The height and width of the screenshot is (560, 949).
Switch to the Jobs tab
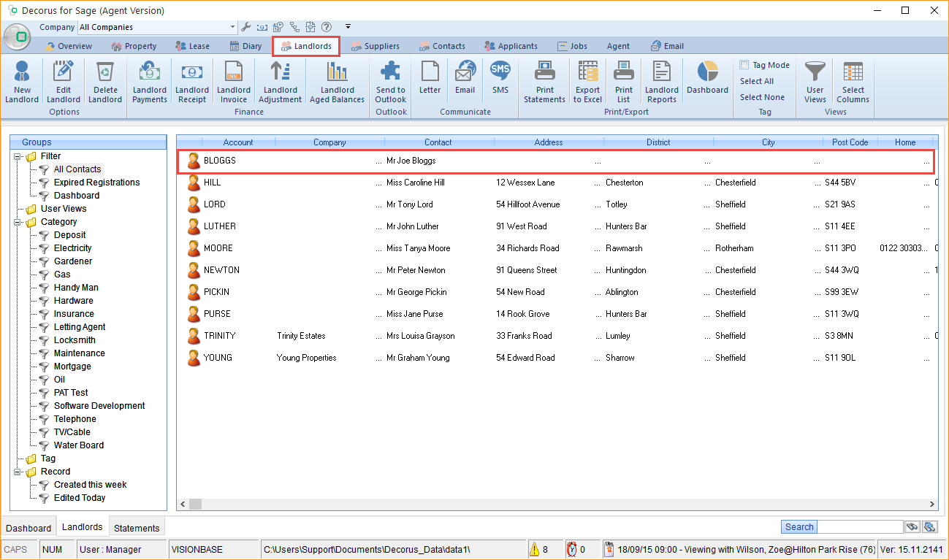572,46
